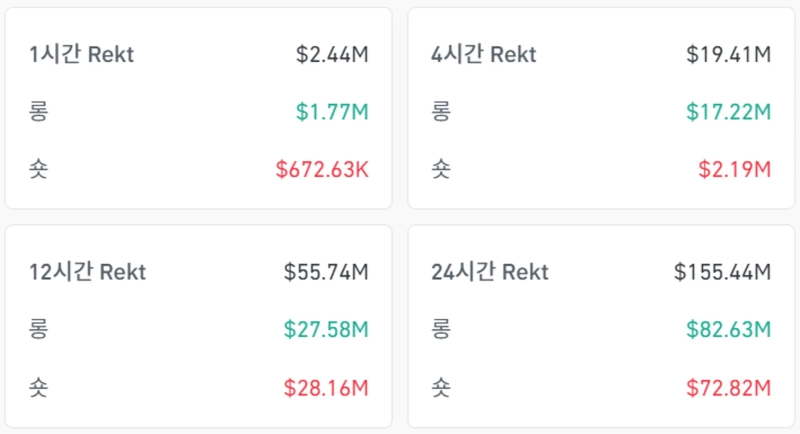Select the $55.74M twelve-hour total
The image size is (800, 434).
point(326,271)
